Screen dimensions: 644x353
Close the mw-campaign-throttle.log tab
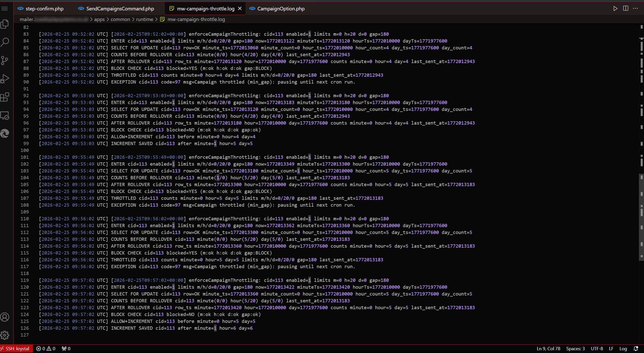[x=240, y=9]
